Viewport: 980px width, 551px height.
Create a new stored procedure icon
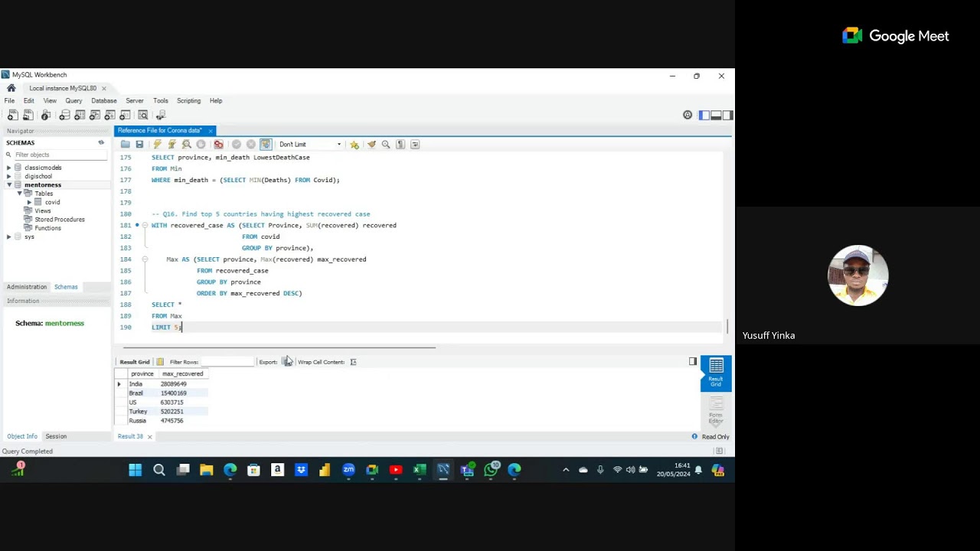click(x=110, y=115)
